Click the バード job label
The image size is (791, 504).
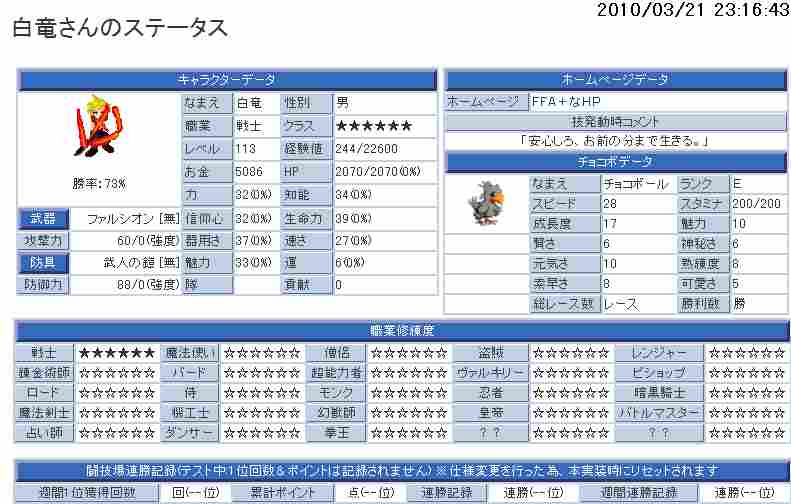pyautogui.click(x=190, y=373)
